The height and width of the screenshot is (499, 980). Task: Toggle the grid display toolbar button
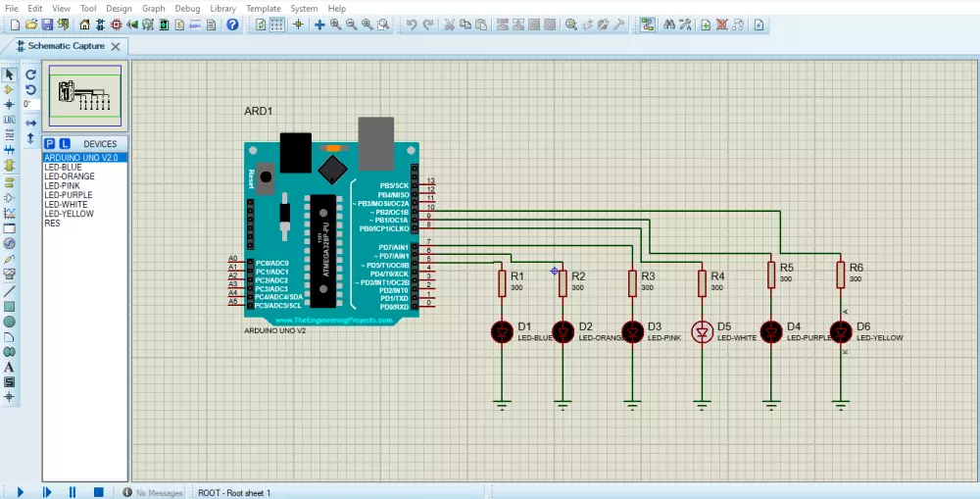coord(277,25)
